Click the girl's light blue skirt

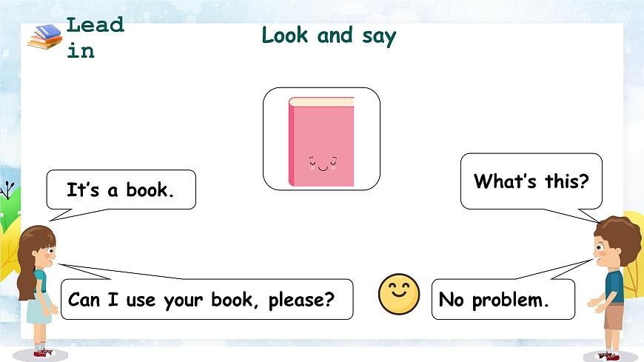[39, 307]
